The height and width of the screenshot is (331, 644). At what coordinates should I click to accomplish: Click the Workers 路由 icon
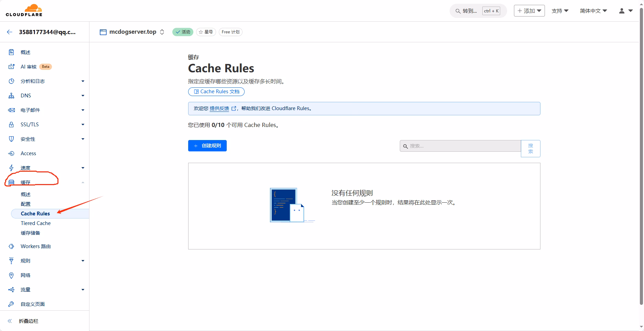click(x=11, y=246)
